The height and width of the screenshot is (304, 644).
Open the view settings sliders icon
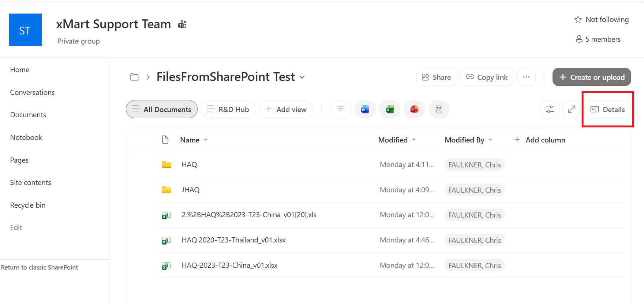[x=550, y=109]
